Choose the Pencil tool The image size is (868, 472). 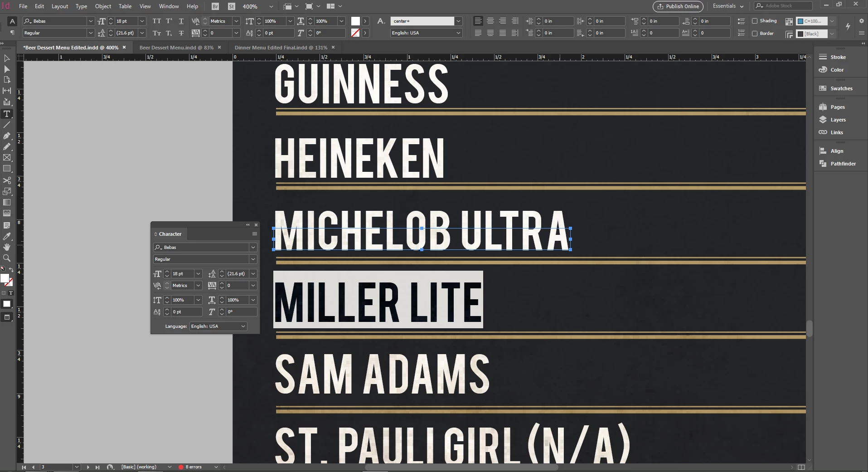click(7, 146)
